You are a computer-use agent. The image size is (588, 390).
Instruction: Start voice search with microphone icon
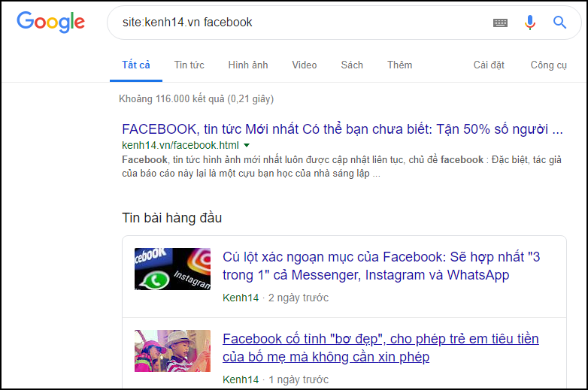pyautogui.click(x=530, y=23)
